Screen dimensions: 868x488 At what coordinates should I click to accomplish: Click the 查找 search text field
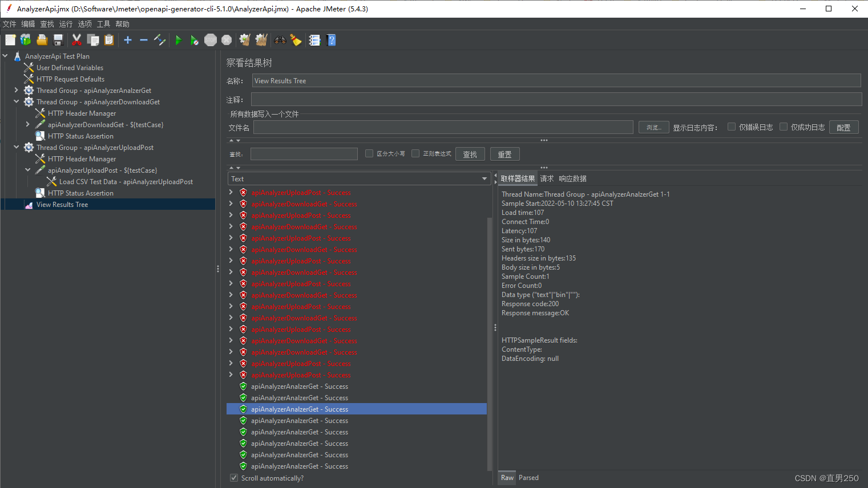pos(304,154)
